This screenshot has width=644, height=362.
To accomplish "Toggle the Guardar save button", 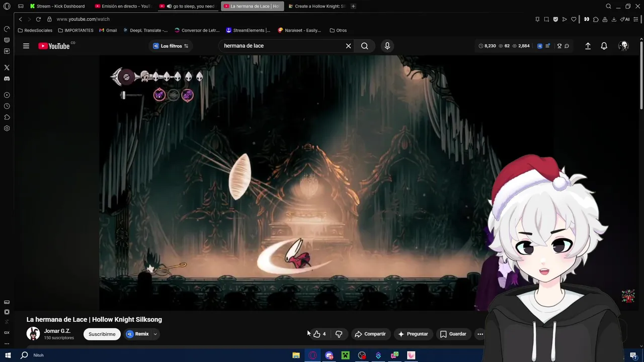I will (453, 334).
